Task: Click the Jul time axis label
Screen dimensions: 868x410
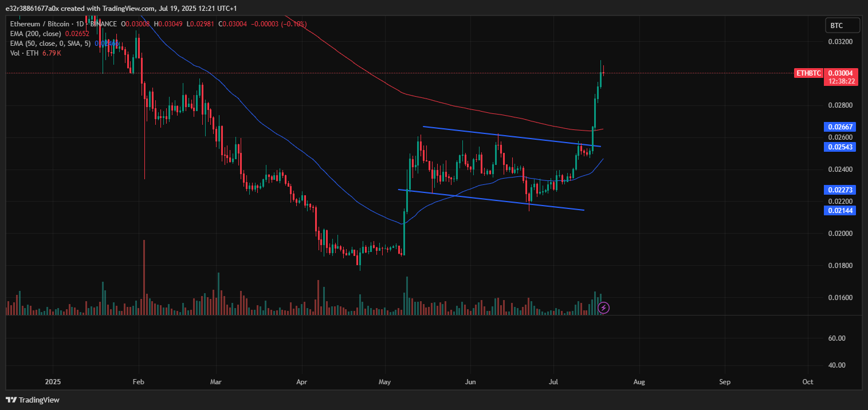Action: [553, 381]
